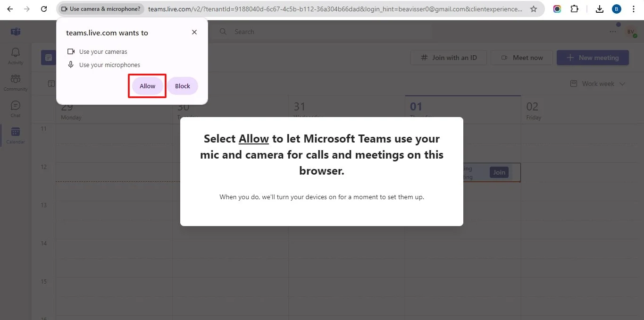Open Chrome three-dot menu
The width and height of the screenshot is (644, 320).
coord(633,9)
